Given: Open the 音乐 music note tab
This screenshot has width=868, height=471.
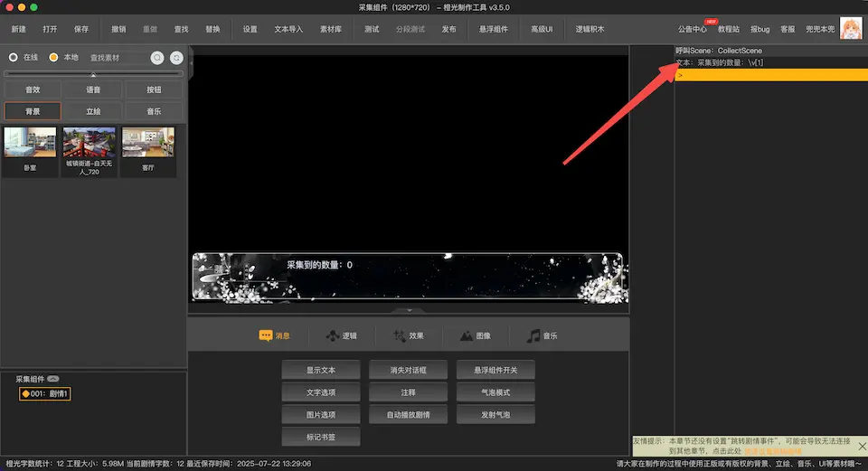Looking at the screenshot, I should pos(542,335).
